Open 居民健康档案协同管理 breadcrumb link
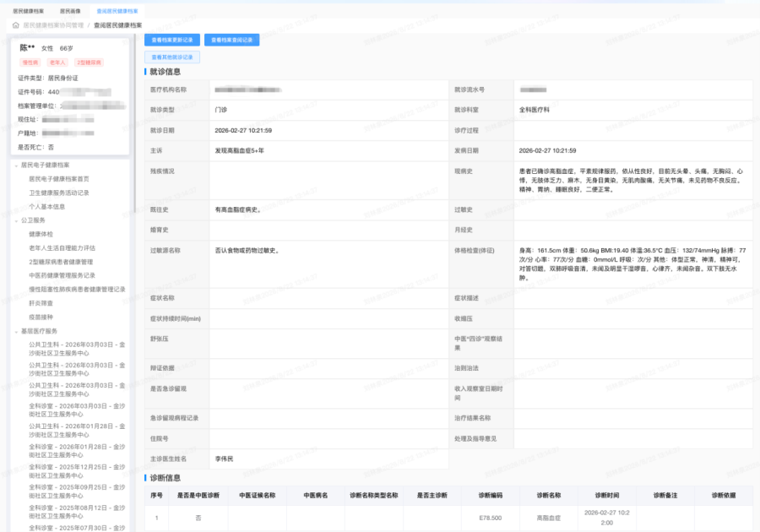Screen dimensions: 760x532 click(53, 25)
